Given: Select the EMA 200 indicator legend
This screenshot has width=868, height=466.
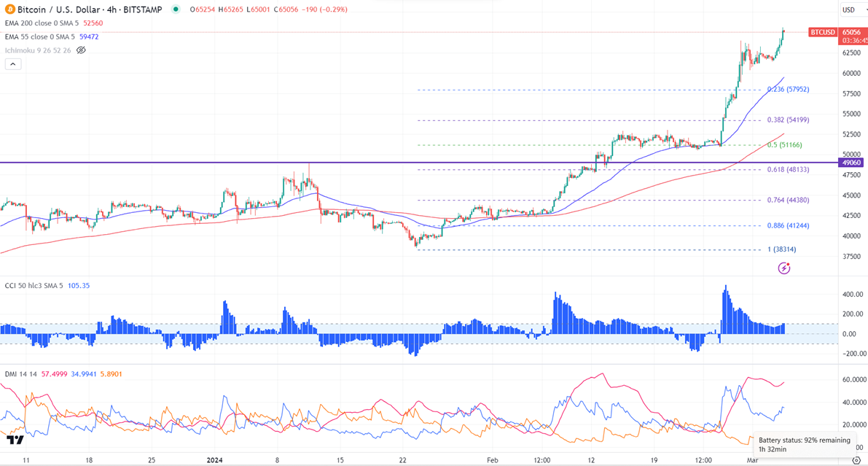Looking at the screenshot, I should pos(42,23).
